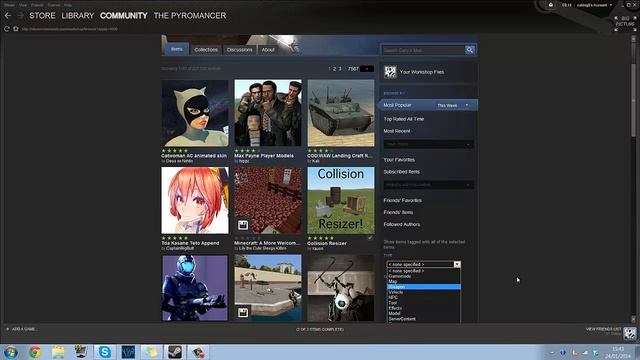Viewport: 640px width, 360px height.
Task: Open File Explorer from the taskbar
Action: click(x=58, y=352)
